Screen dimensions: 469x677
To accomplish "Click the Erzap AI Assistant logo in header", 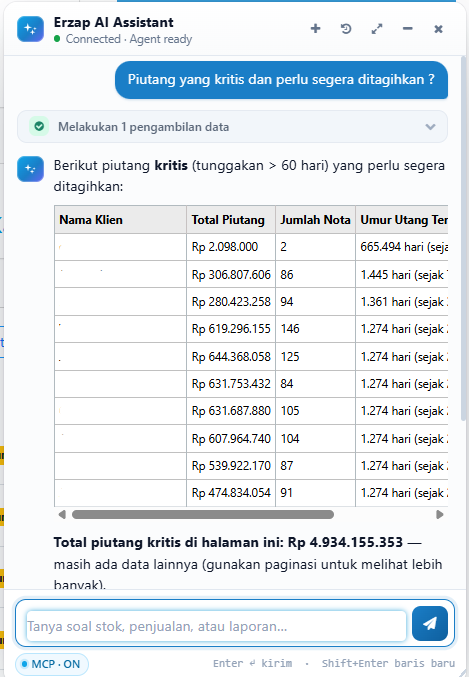I will pyautogui.click(x=30, y=29).
